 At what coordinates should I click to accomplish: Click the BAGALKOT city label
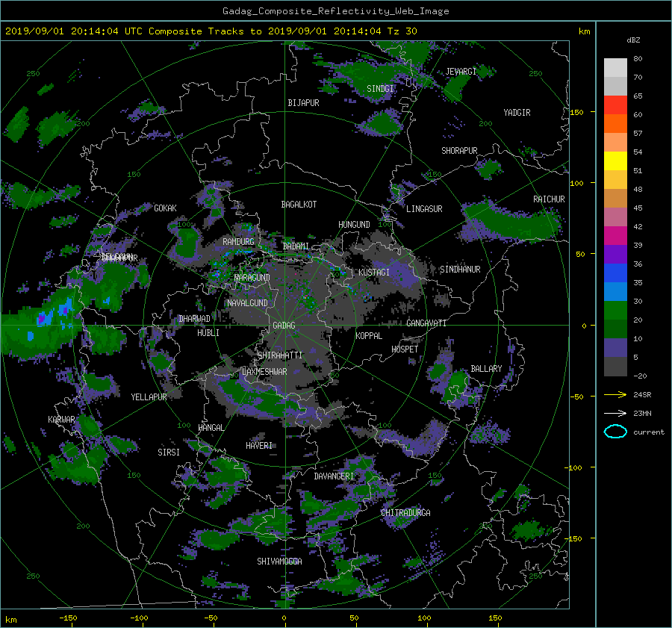point(299,205)
